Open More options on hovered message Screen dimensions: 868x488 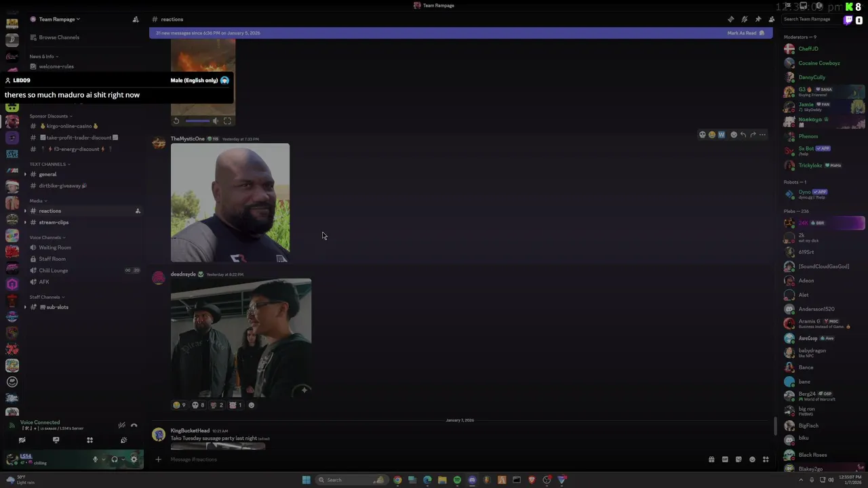762,135
